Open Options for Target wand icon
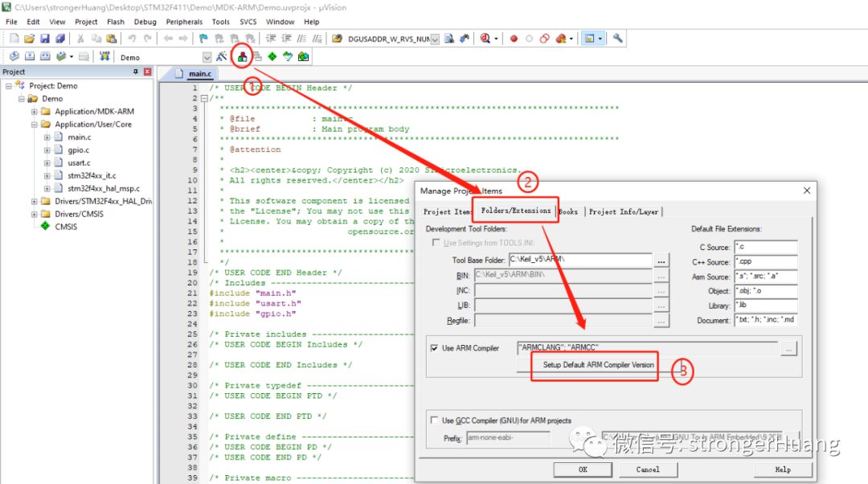This screenshot has height=484, width=868. (x=222, y=56)
